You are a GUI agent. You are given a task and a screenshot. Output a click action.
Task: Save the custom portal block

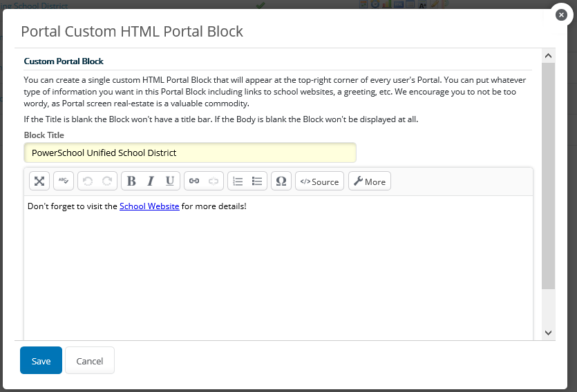pyautogui.click(x=41, y=360)
